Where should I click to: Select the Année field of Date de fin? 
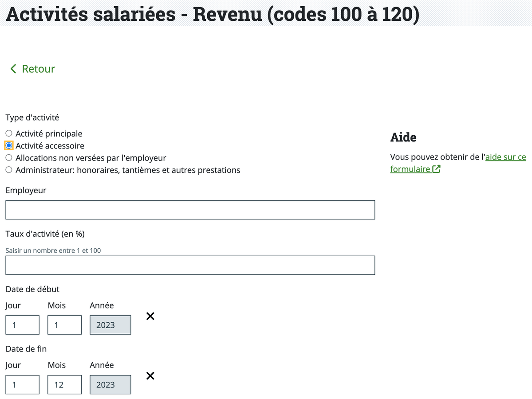point(110,384)
